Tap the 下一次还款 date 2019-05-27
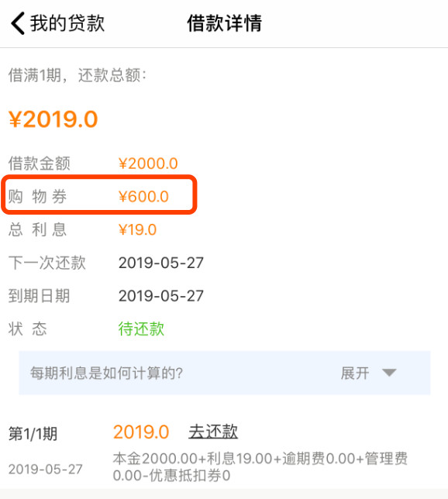448x499 pixels. pyautogui.click(x=161, y=263)
